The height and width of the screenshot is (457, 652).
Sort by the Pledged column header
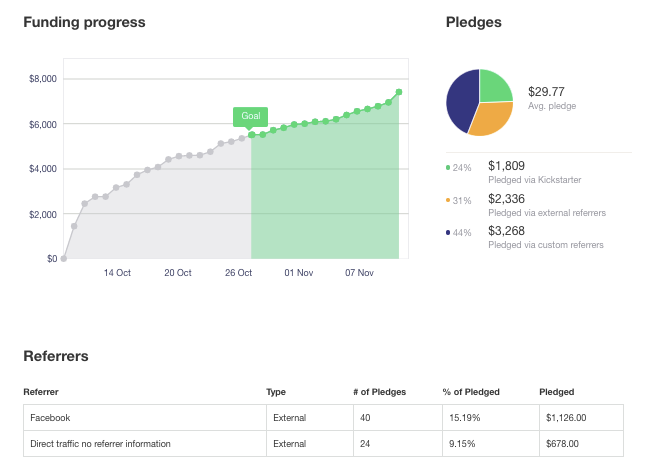click(x=556, y=392)
